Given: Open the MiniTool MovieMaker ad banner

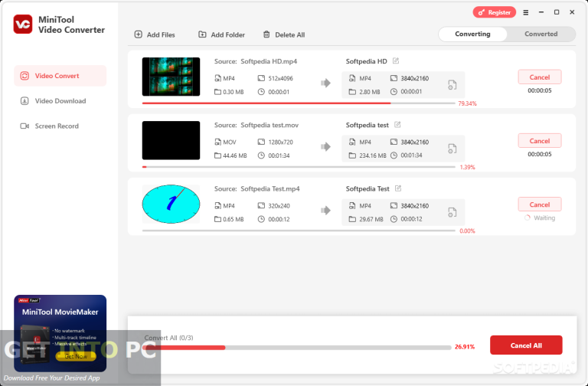Looking at the screenshot, I should pos(60,333).
